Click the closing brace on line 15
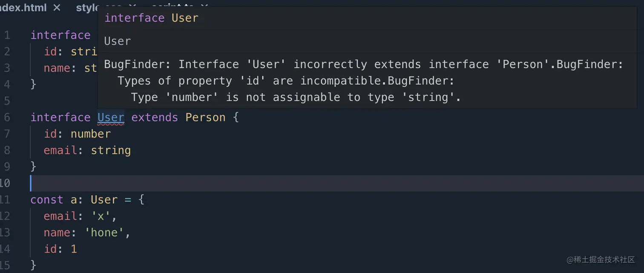644x273 pixels. tap(33, 265)
